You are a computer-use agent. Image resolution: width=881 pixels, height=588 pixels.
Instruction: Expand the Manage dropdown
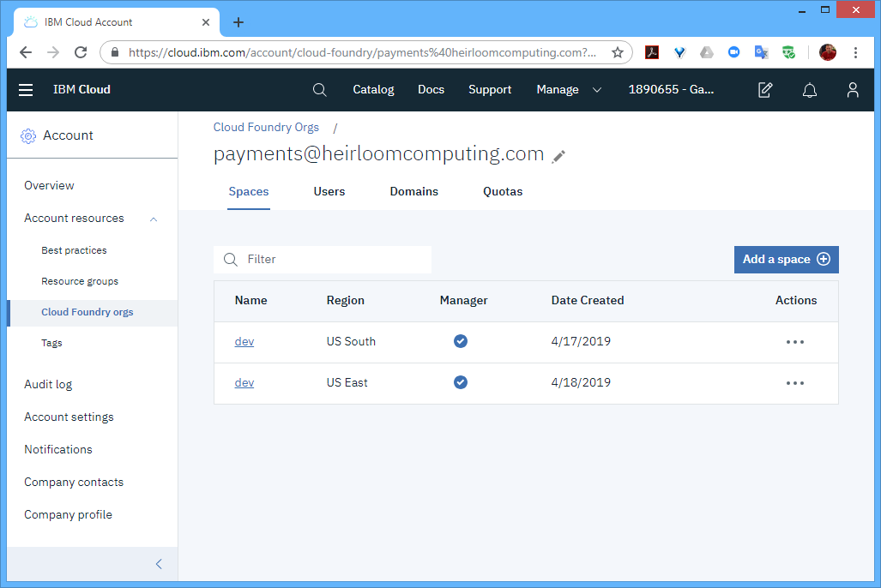coord(569,90)
